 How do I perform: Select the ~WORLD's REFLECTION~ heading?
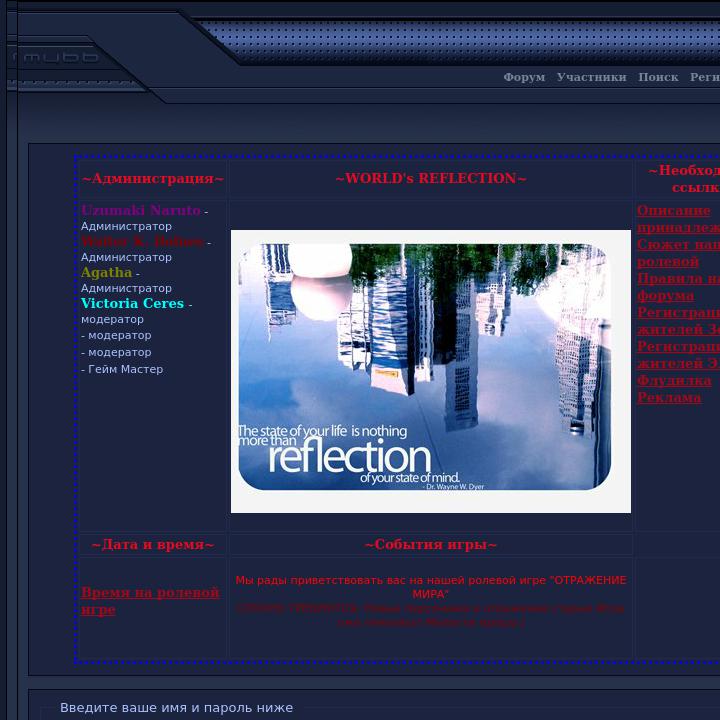431,178
